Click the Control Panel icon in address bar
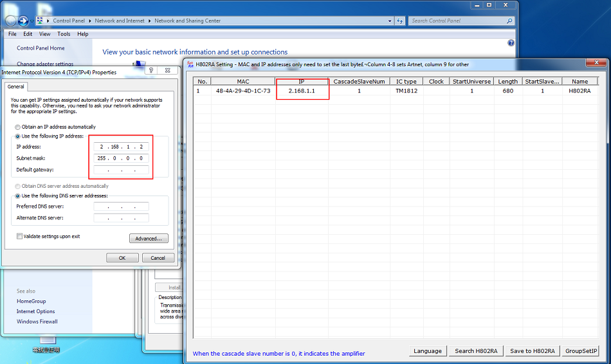Image resolution: width=611 pixels, height=364 pixels. coord(40,21)
